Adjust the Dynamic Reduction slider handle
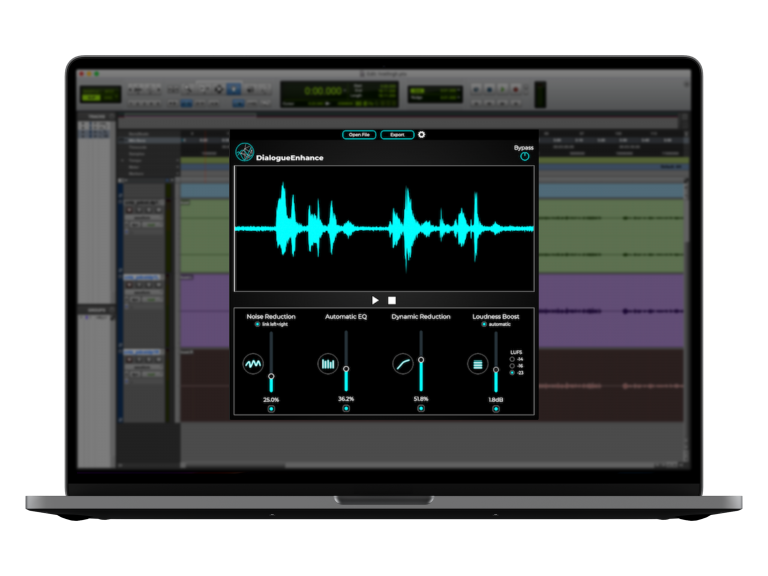The width and height of the screenshot is (768, 576). (421, 360)
